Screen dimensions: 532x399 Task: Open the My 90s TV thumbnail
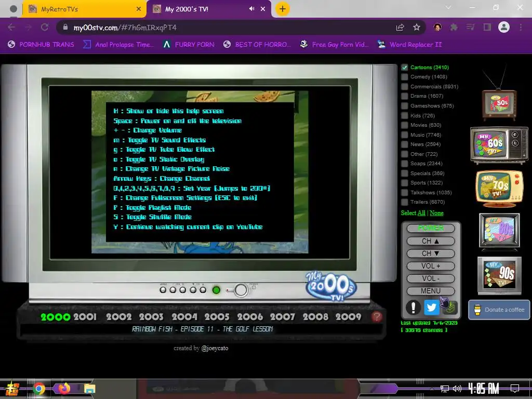[x=499, y=275]
